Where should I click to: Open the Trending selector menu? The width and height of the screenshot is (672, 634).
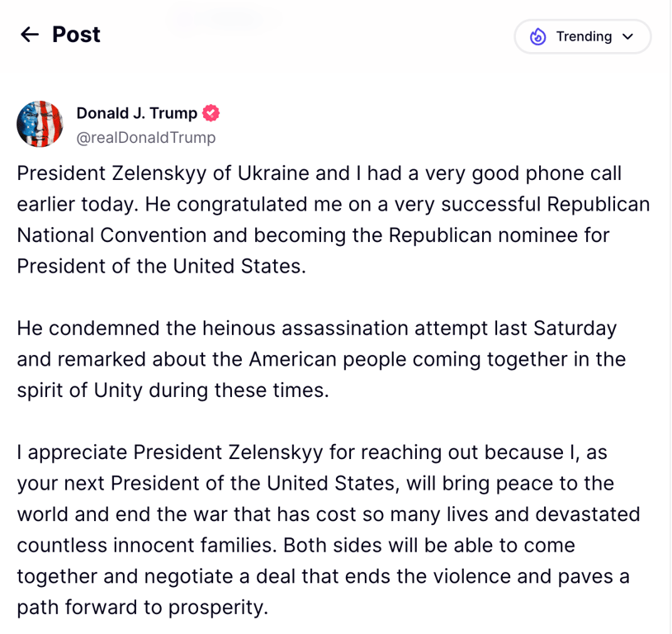pyautogui.click(x=582, y=36)
